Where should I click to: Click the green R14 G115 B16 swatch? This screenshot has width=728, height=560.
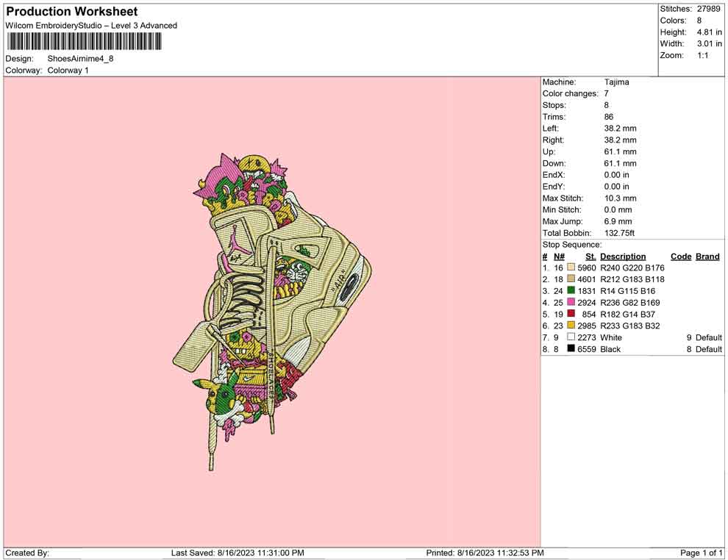[x=571, y=291]
